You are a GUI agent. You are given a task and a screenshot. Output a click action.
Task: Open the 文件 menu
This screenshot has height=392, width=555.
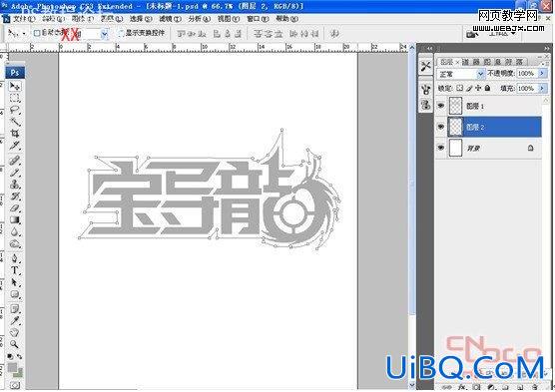[24, 19]
